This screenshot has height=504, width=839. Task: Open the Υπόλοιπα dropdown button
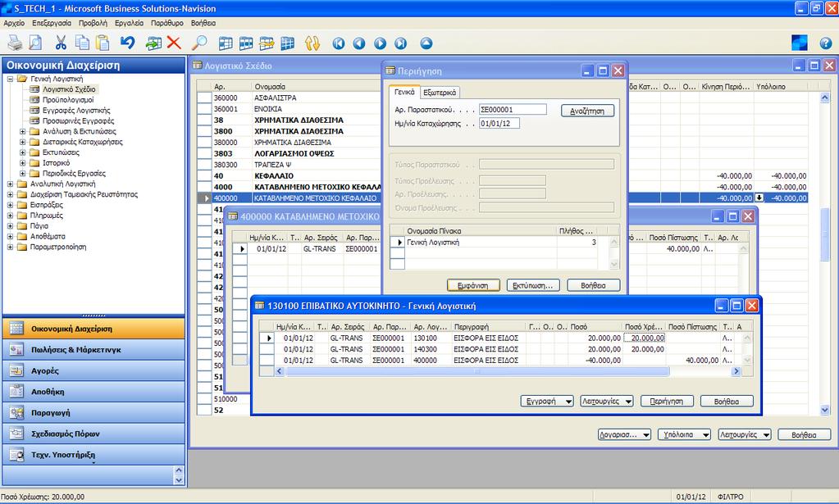click(684, 435)
